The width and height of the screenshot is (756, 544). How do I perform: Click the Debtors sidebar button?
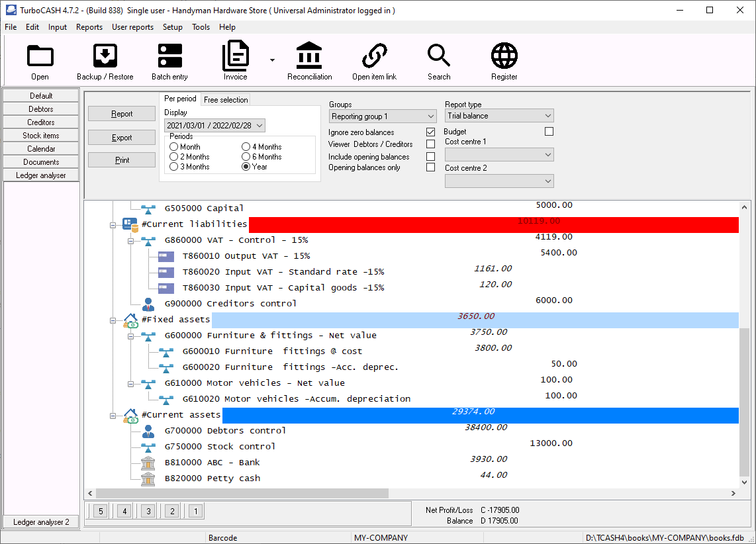(x=41, y=109)
